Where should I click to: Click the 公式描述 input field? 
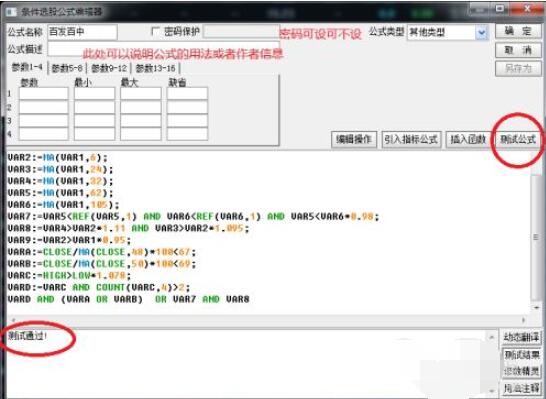coord(164,49)
